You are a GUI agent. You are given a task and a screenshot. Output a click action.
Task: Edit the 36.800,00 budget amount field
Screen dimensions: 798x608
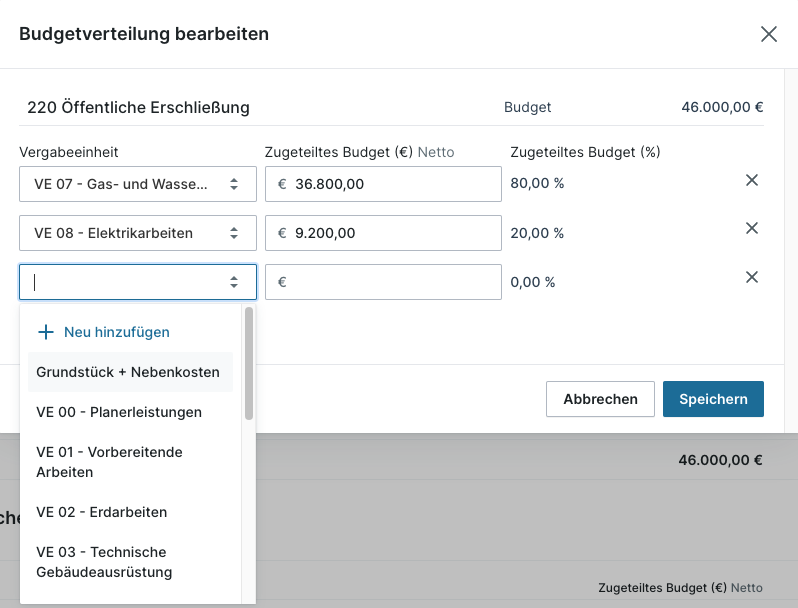point(390,184)
